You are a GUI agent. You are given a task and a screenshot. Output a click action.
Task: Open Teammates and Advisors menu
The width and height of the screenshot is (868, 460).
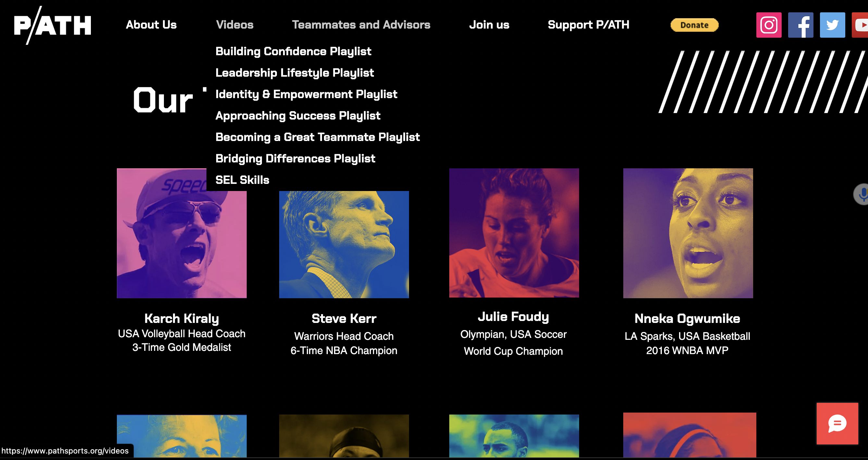pos(361,25)
